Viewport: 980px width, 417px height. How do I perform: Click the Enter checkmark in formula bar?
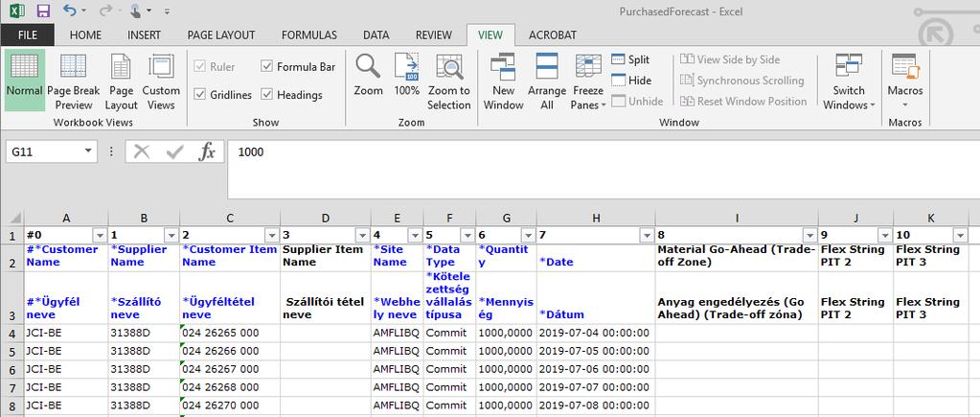tap(175, 151)
